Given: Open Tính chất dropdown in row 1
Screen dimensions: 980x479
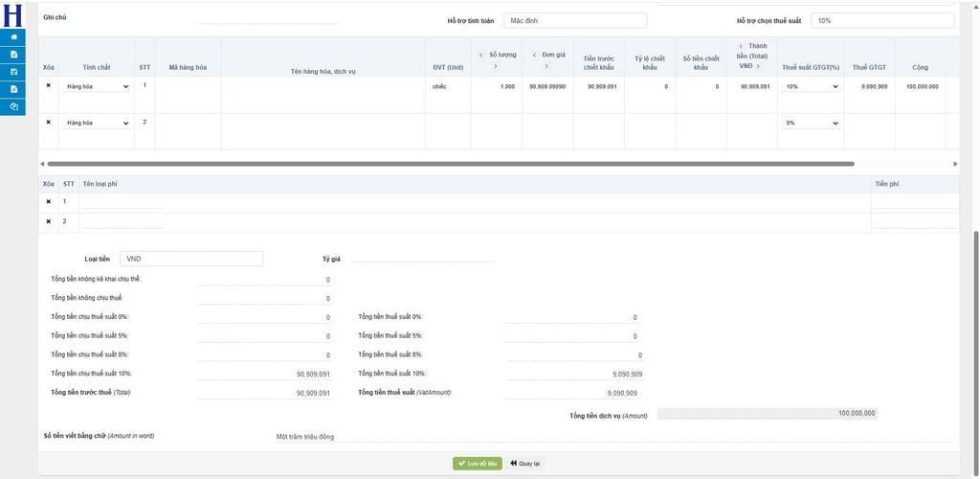Looking at the screenshot, I should [x=98, y=86].
